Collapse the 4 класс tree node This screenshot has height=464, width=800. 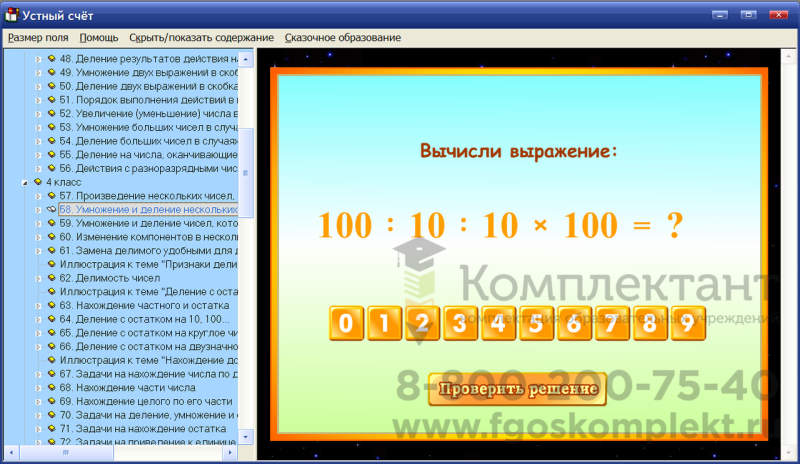coord(24,183)
